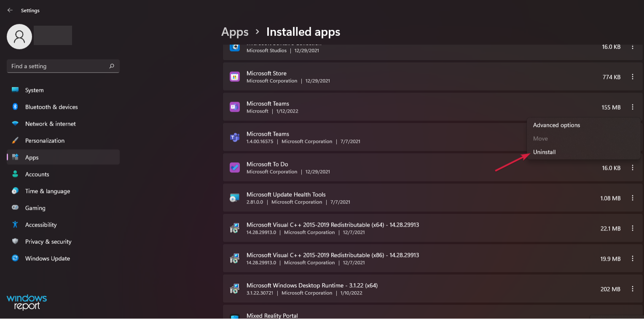This screenshot has height=319, width=644.
Task: Open more options for Visual C++ x64
Action: point(633,228)
